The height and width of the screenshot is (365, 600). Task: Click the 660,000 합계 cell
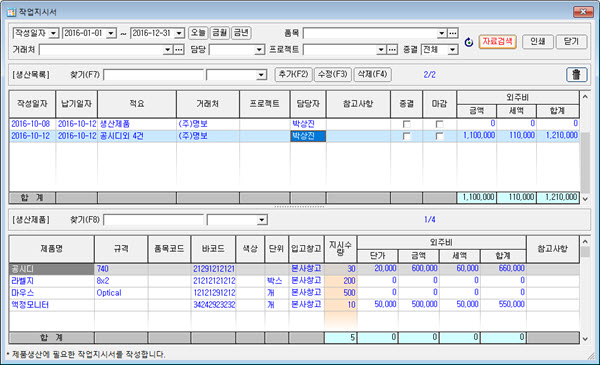503,269
